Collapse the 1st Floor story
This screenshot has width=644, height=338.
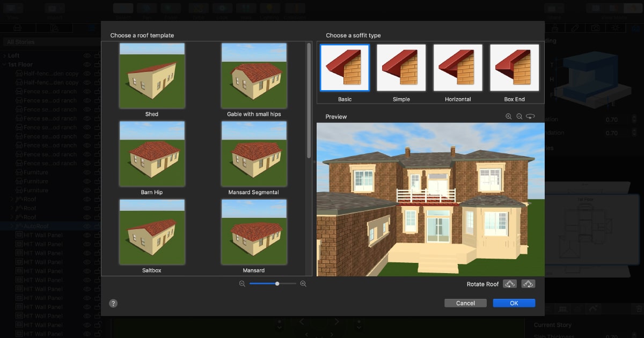click(5, 64)
